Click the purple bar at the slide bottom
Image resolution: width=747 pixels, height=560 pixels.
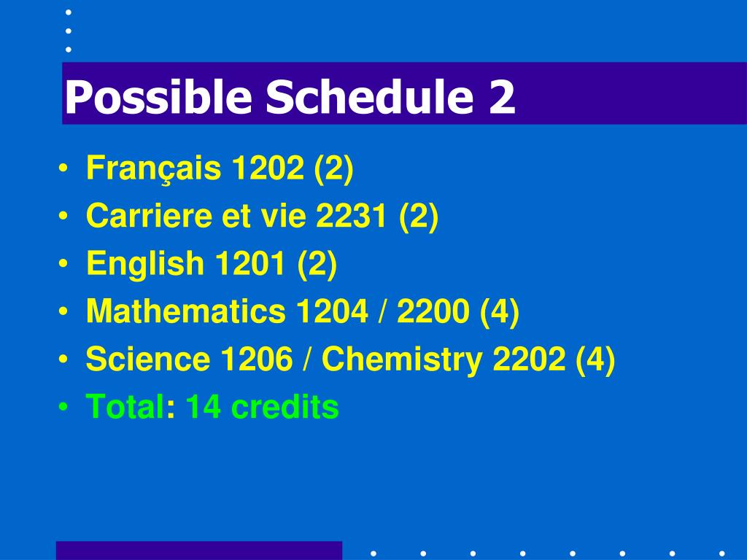tap(199, 551)
